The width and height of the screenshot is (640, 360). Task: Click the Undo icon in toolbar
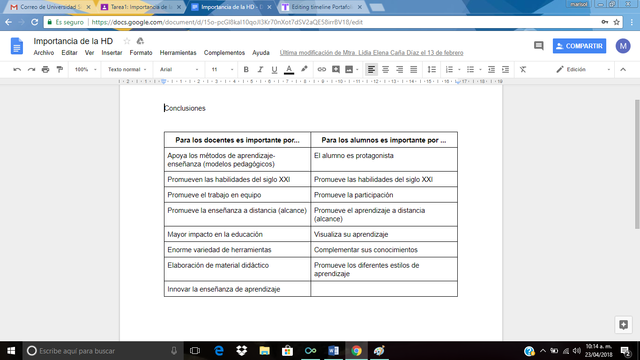[17, 69]
